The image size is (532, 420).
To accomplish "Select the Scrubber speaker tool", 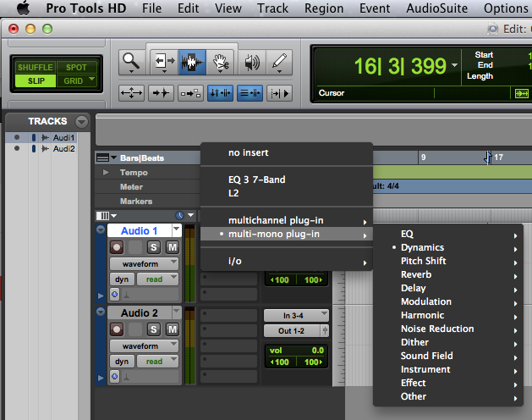I will pos(252,62).
